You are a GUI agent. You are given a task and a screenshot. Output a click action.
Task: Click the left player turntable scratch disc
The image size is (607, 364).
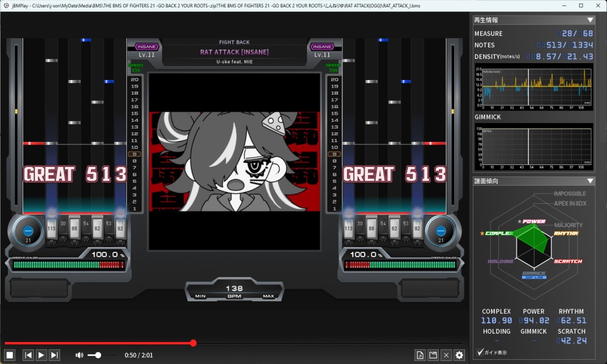(x=28, y=231)
